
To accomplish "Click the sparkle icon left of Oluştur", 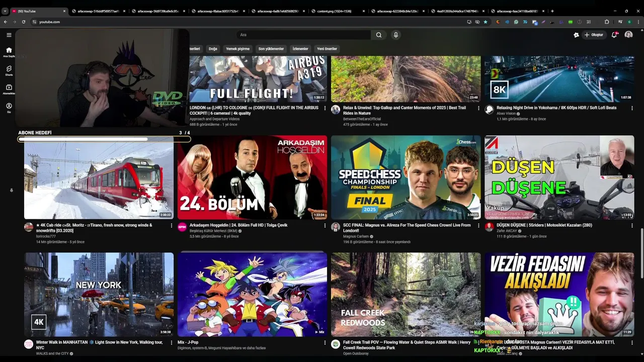I will click(x=576, y=35).
